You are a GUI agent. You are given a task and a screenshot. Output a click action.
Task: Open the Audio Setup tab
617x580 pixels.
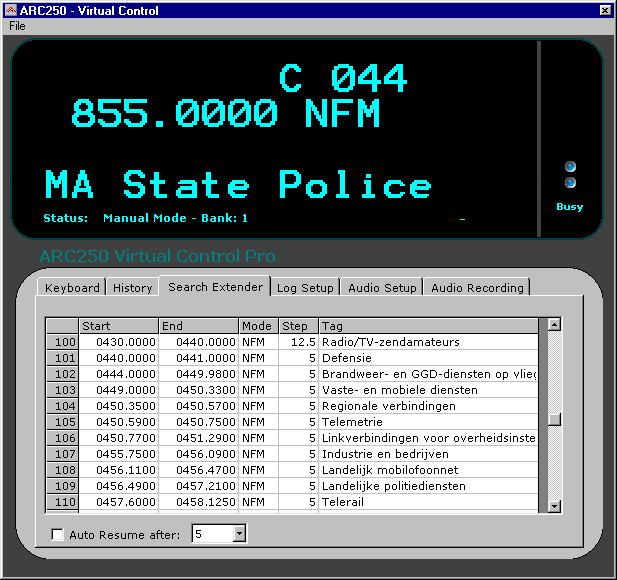point(382,287)
